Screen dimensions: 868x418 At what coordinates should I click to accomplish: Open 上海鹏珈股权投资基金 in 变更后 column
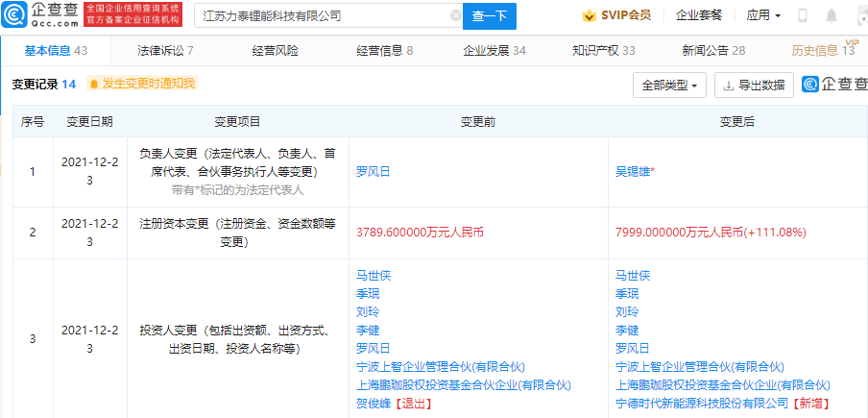[722, 384]
